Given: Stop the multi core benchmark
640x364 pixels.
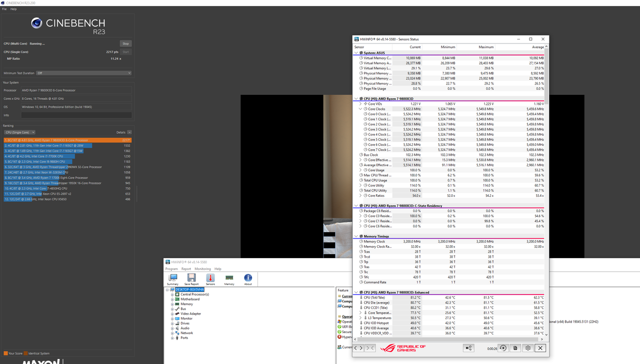Looking at the screenshot, I should pos(125,43).
